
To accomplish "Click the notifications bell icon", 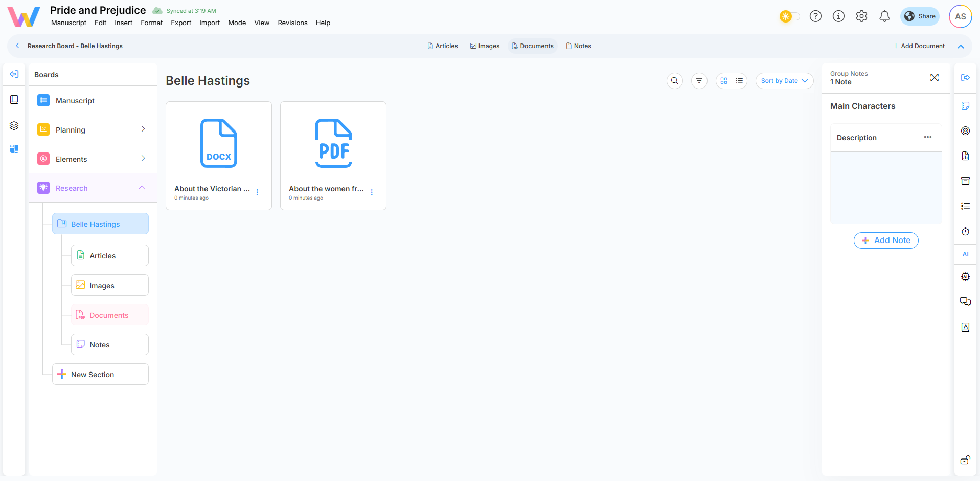I will coord(884,16).
